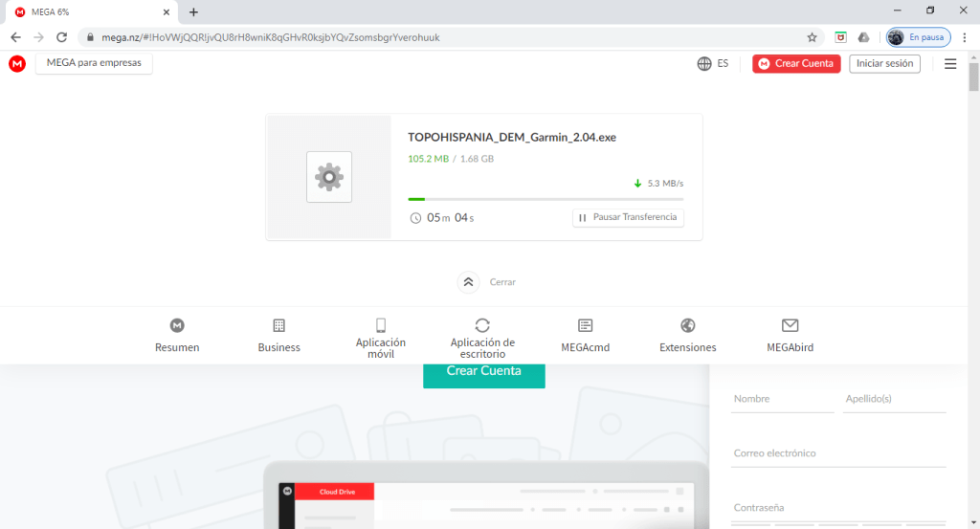The width and height of the screenshot is (980, 529).
Task: Click the globe language icon
Action: pyautogui.click(x=704, y=64)
